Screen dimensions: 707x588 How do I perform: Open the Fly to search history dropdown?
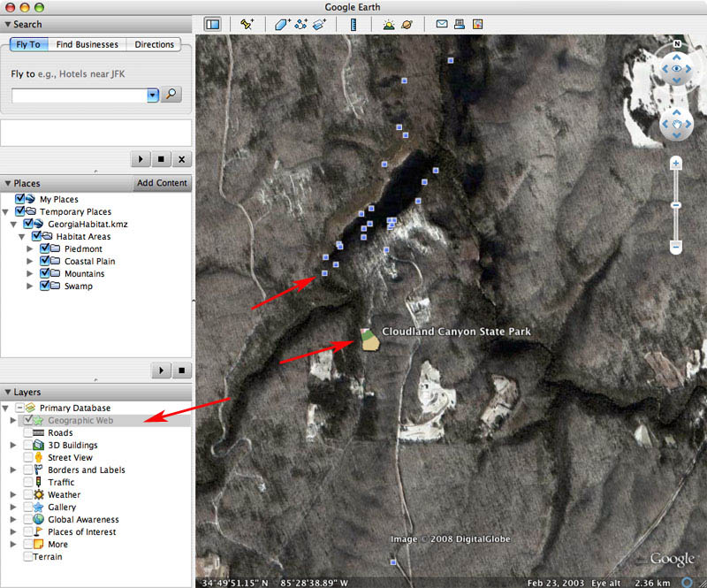click(x=153, y=95)
